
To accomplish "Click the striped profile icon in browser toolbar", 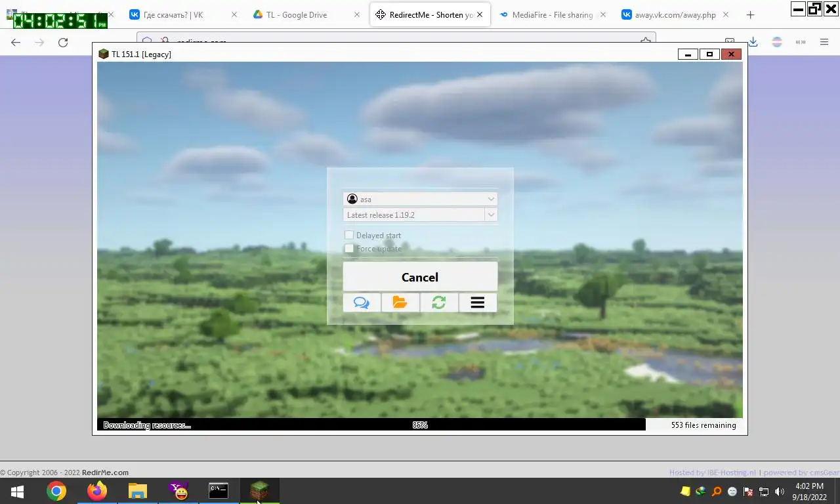I will point(777,42).
